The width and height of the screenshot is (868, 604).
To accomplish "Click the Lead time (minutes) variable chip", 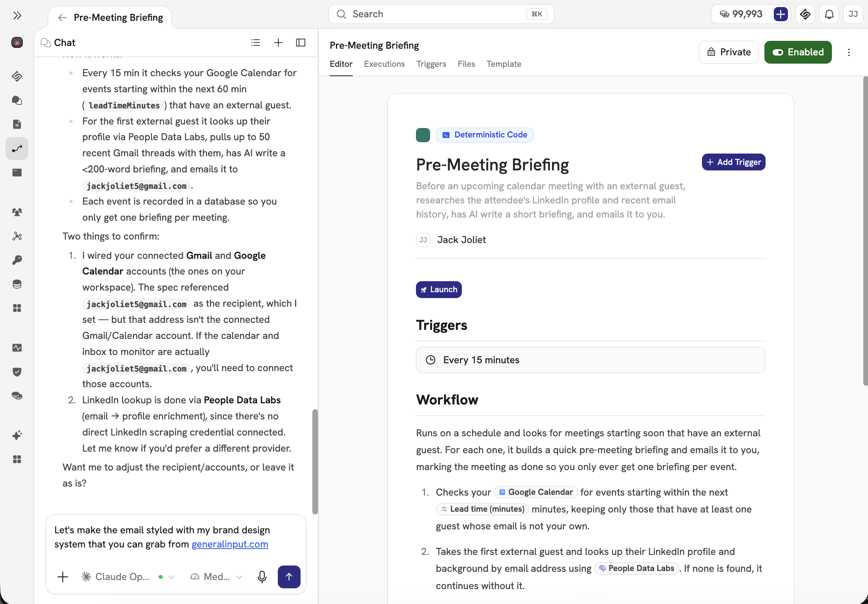I will (482, 509).
